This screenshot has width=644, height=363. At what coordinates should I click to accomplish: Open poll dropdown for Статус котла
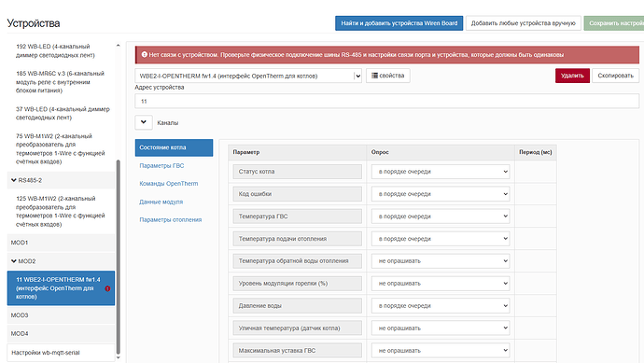click(441, 172)
